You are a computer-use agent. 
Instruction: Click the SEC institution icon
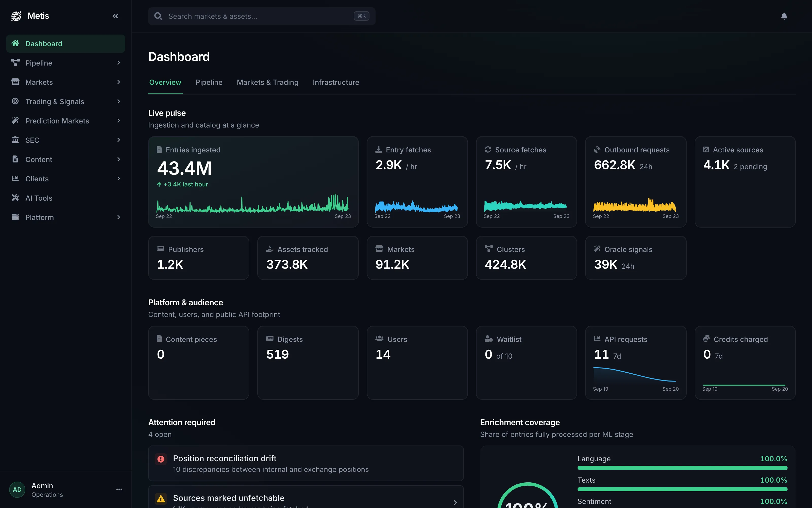15,140
